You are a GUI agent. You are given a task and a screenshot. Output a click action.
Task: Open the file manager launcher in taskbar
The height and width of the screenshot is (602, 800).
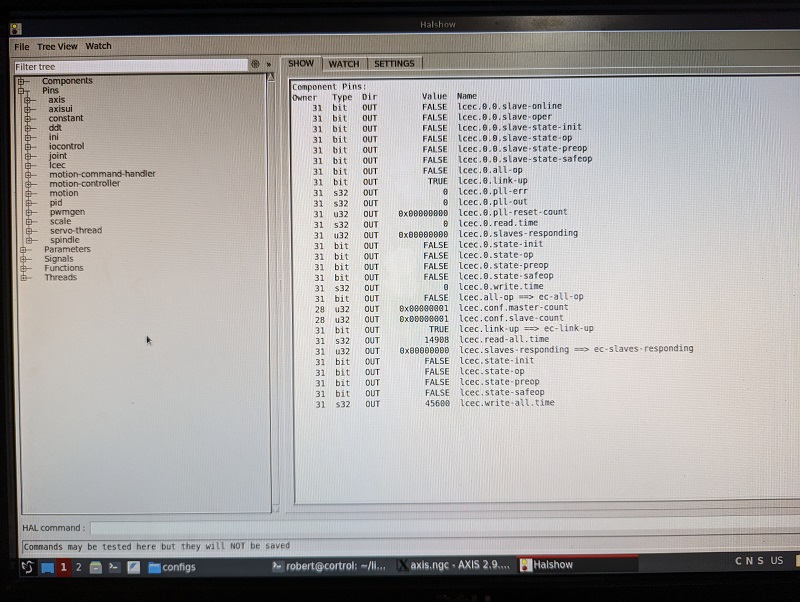click(x=95, y=567)
